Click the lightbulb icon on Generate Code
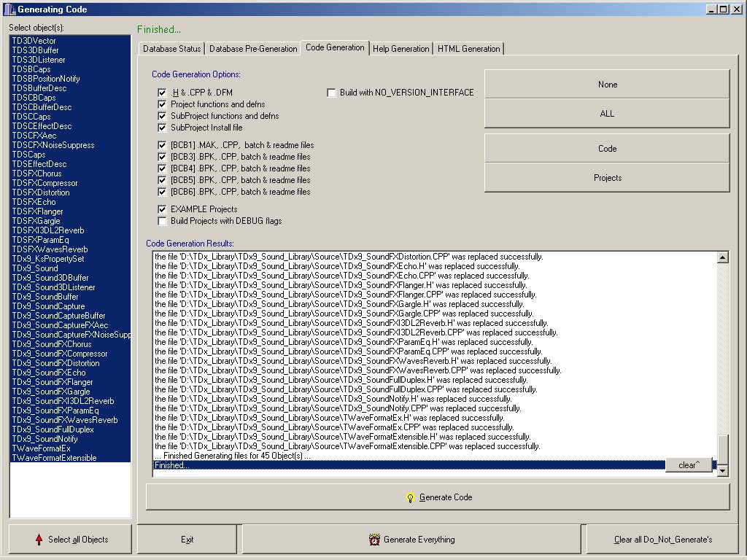Viewport: 747px width, 560px height. (x=410, y=497)
